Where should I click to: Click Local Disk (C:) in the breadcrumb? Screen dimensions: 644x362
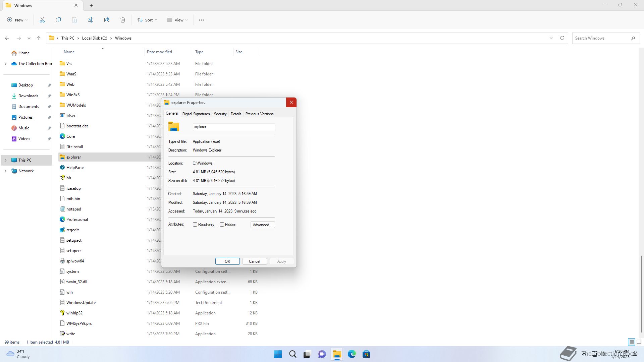(x=95, y=38)
